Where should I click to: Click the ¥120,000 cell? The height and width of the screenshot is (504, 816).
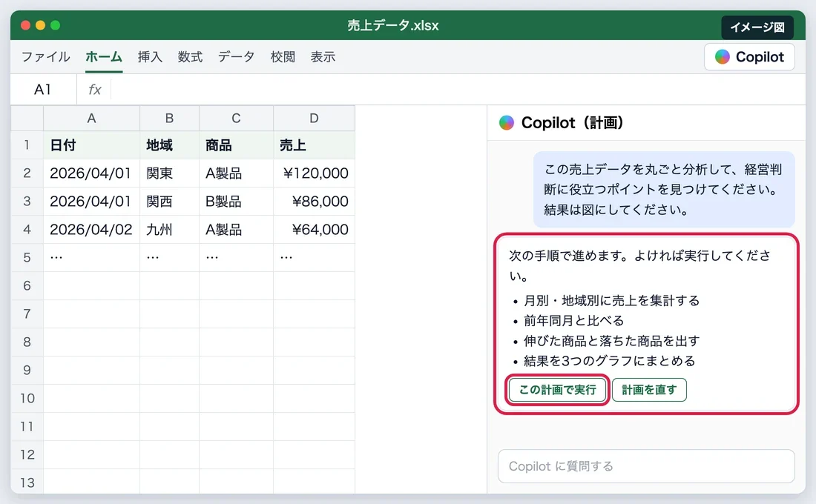coord(314,173)
